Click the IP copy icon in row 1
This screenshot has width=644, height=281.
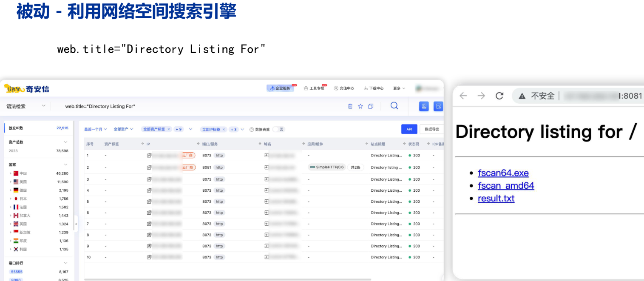point(149,156)
